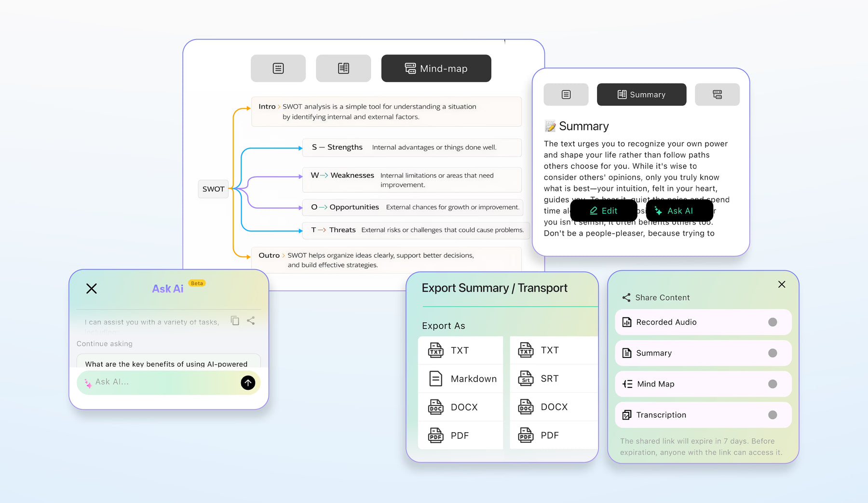The width and height of the screenshot is (868, 503).
Task: Select the SWOT root node
Action: coord(213,189)
